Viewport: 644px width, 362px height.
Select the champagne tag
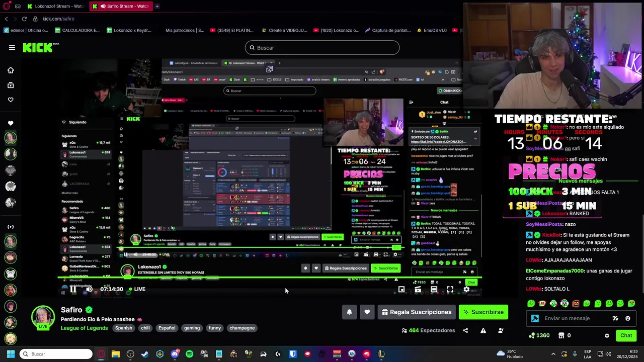coord(242,328)
